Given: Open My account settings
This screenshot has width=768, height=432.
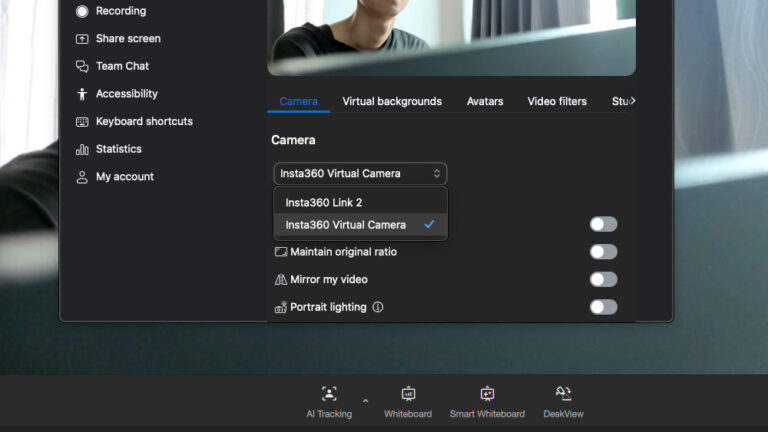Looking at the screenshot, I should (124, 177).
